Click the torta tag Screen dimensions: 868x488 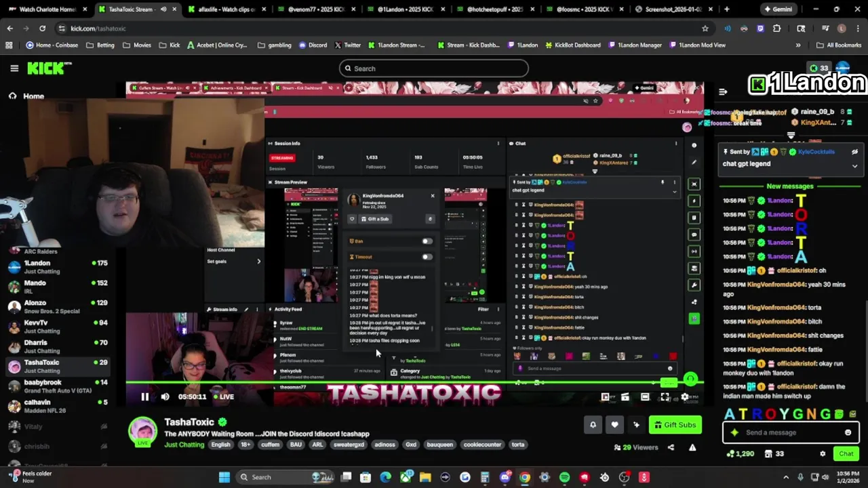pos(518,445)
